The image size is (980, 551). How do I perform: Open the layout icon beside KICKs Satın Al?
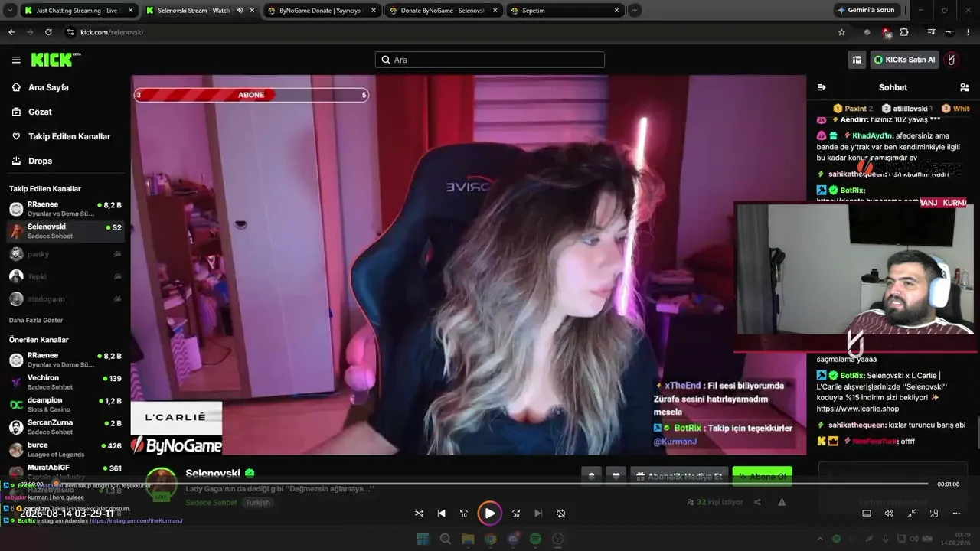(857, 60)
